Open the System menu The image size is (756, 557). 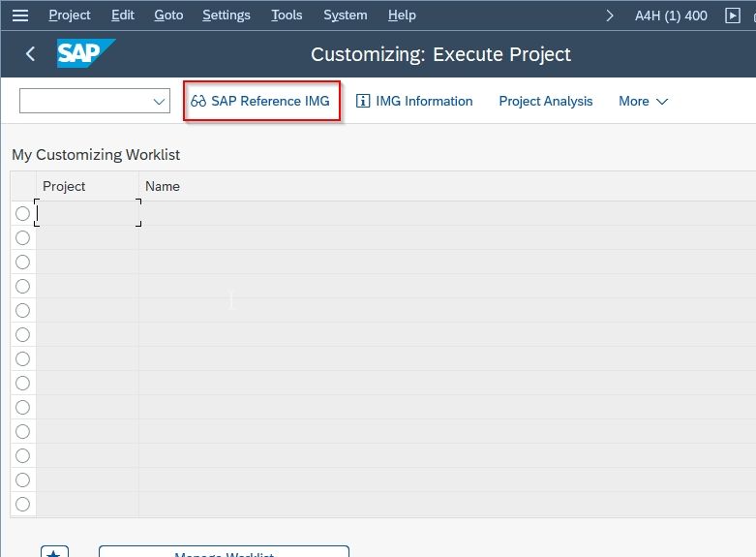(346, 15)
